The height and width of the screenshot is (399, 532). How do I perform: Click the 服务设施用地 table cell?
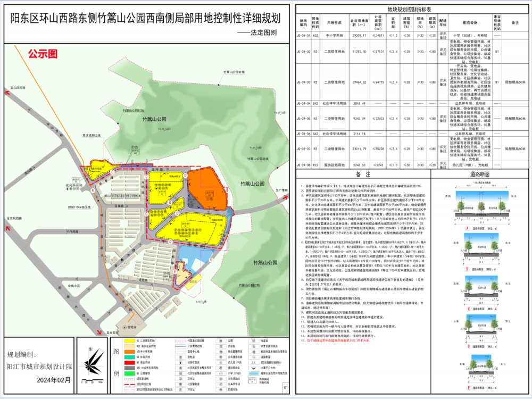[x=334, y=165]
